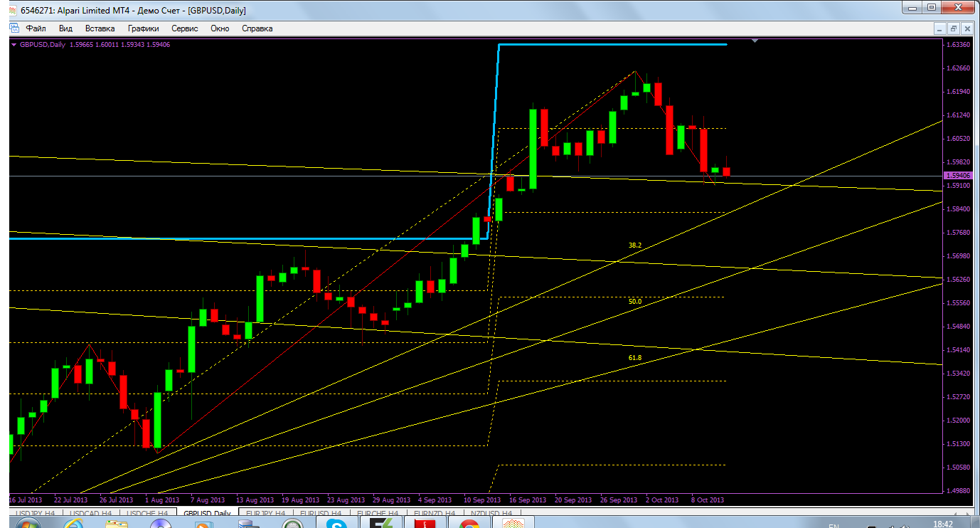Switch to the EURNZD,H4 chart tab
The image size is (980, 528).
coord(435,513)
